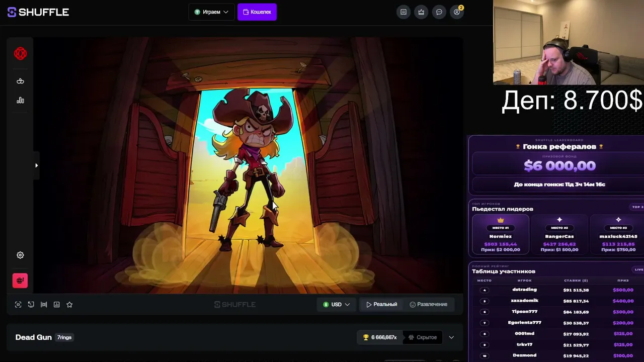Click the $27 093,92 stake value
Viewport: 644px width, 362px height.
[x=576, y=334]
